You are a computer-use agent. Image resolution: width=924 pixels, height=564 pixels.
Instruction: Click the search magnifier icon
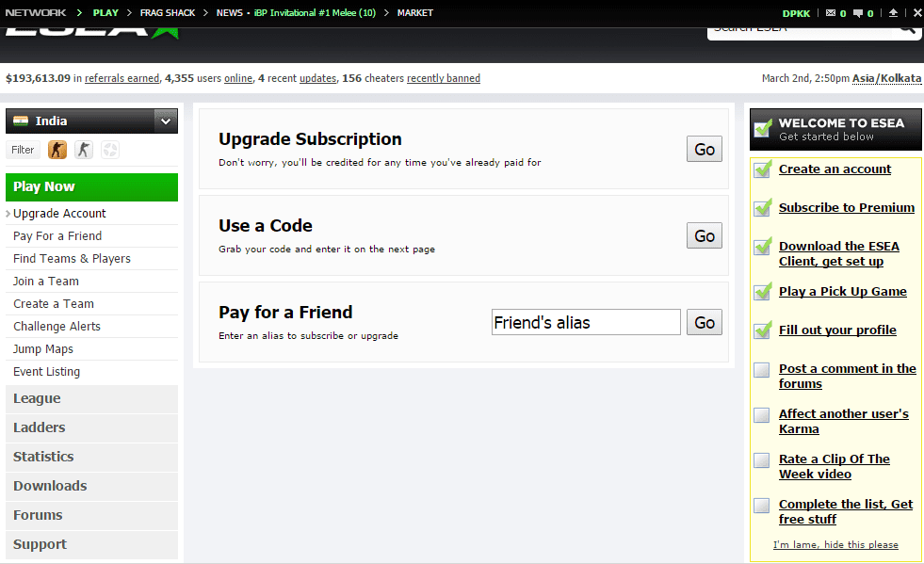coord(907,28)
